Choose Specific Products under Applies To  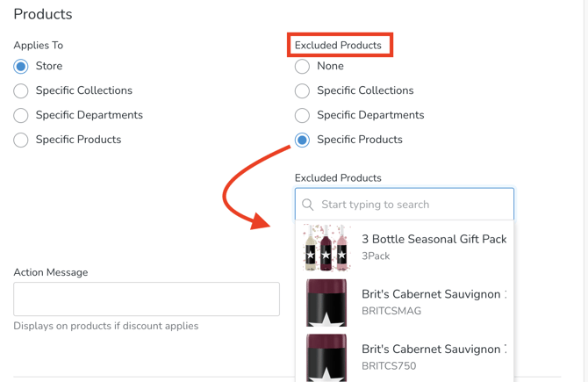coord(21,140)
